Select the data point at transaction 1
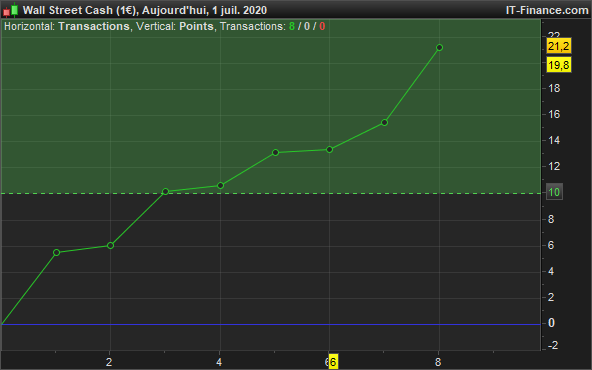The image size is (592, 370). pyautogui.click(x=57, y=253)
